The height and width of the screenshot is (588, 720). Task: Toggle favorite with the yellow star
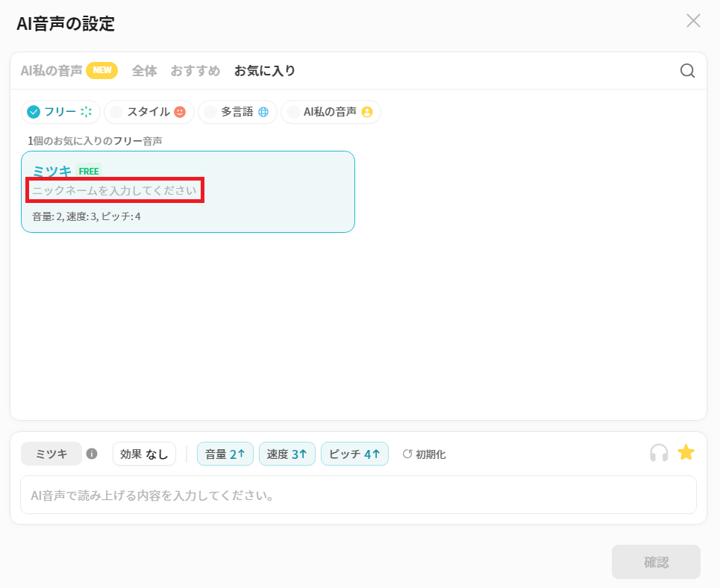point(686,452)
